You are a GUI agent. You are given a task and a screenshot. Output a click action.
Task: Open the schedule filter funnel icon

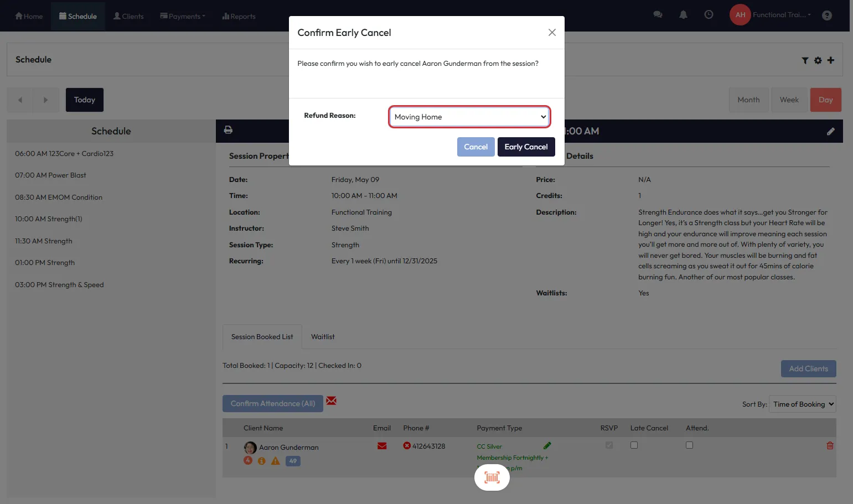[805, 60]
